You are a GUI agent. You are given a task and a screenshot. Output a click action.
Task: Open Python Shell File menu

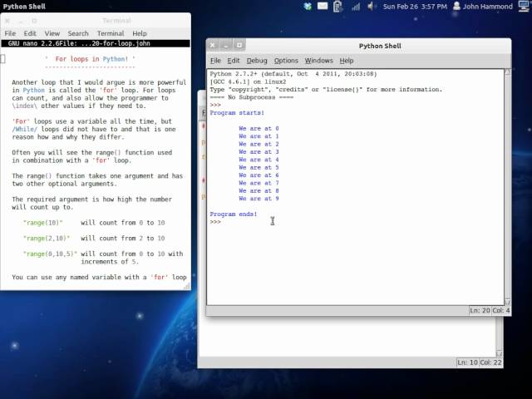(x=215, y=61)
